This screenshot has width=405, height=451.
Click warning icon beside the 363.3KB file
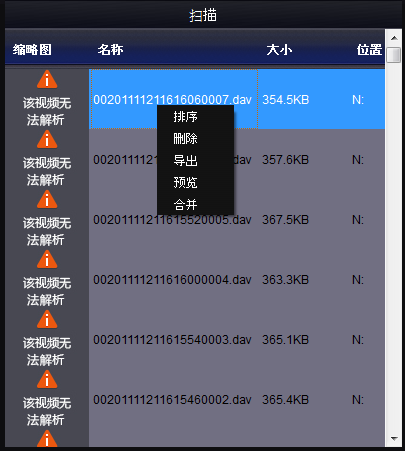tap(47, 259)
